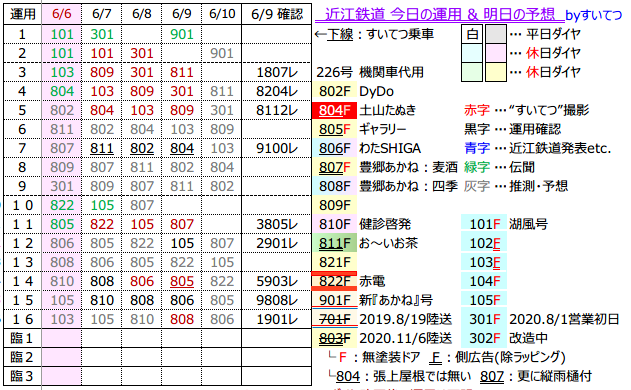Click the 1901レ confirmation cell
The width and height of the screenshot is (631, 390).
[x=276, y=319]
